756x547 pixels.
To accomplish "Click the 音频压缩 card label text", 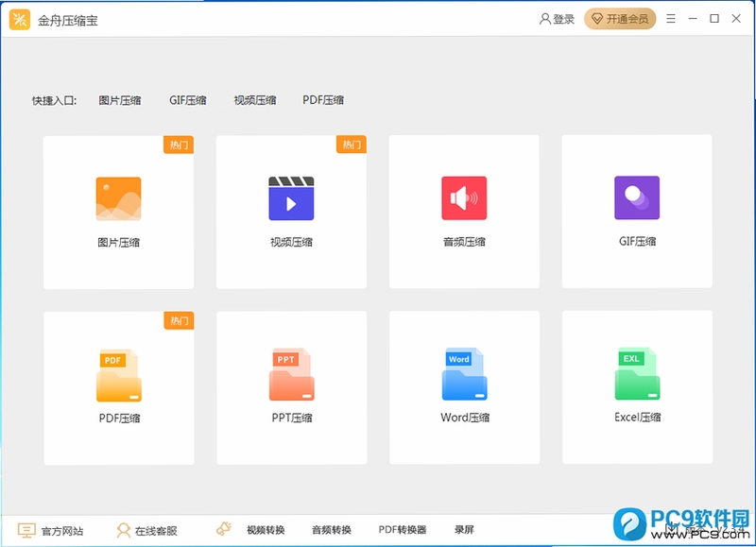I will 464,242.
